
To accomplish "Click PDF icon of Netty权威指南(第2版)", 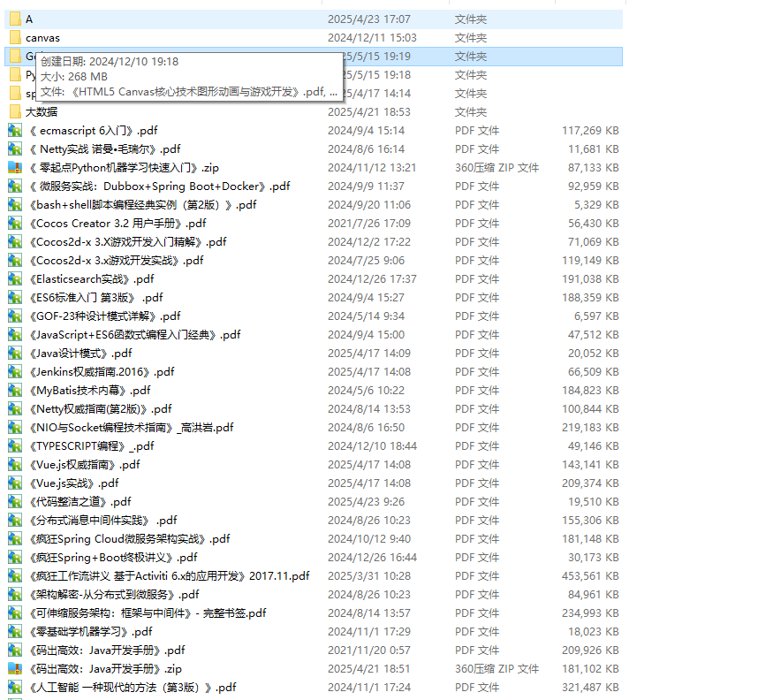I will (15, 409).
